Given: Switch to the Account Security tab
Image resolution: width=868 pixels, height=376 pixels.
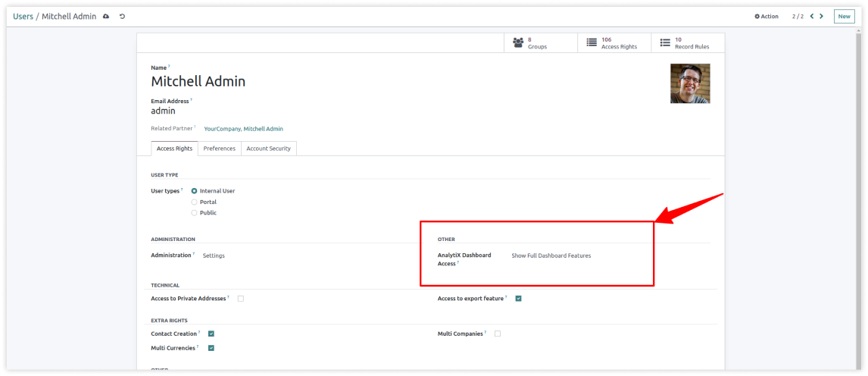Looking at the screenshot, I should [269, 149].
